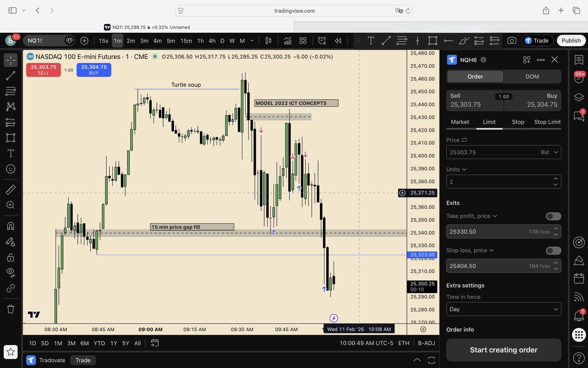Open the alerts panel showing 99+ badge

tap(579, 79)
